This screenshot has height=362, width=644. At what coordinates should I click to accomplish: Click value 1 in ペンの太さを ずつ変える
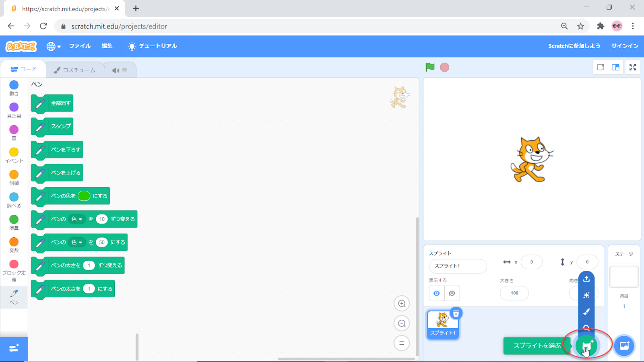(89, 265)
